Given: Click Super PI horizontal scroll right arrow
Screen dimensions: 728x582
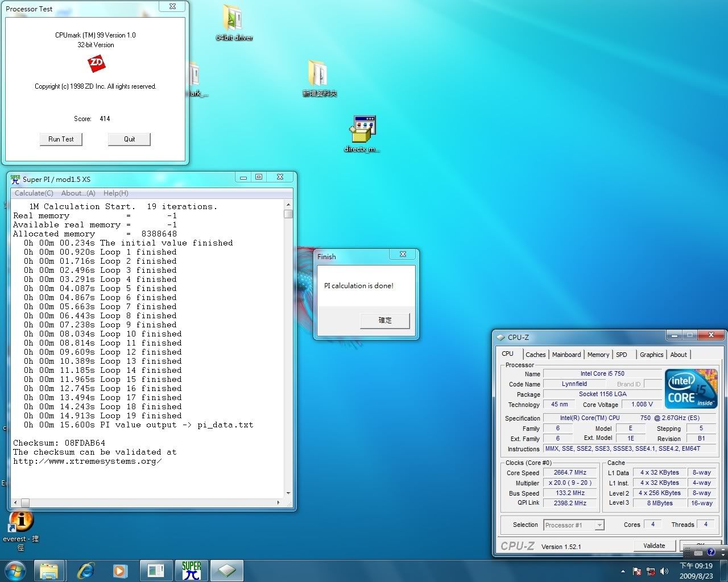Looking at the screenshot, I should 278,503.
